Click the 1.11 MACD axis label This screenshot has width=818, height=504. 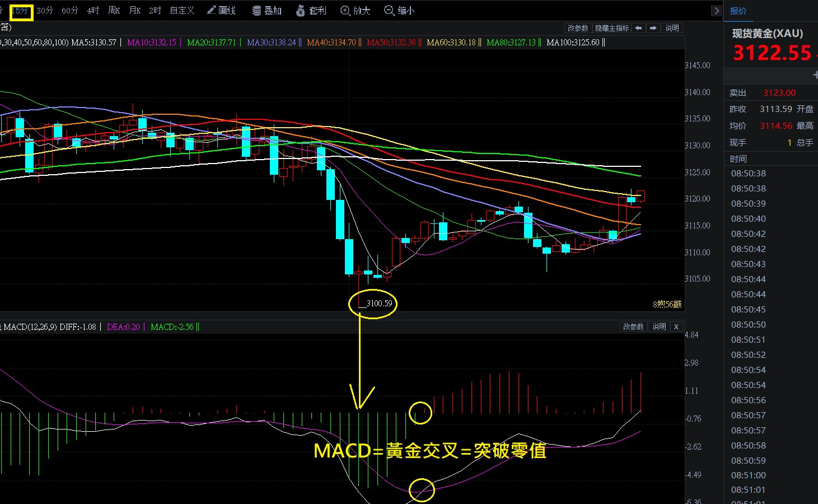(692, 391)
